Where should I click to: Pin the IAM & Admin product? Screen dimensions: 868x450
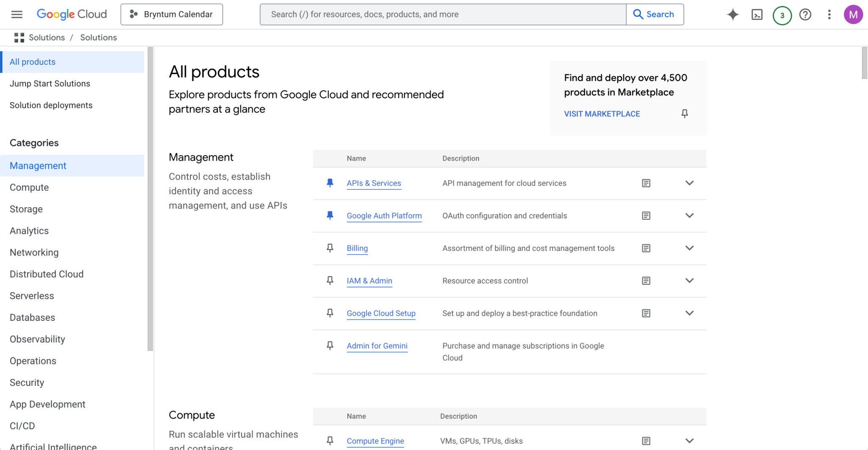tap(330, 281)
